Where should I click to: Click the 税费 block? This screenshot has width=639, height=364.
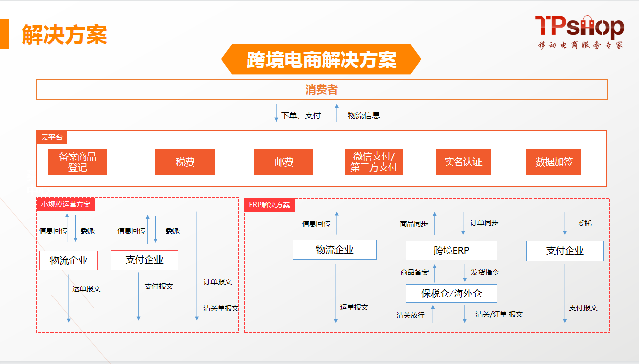tap(185, 162)
